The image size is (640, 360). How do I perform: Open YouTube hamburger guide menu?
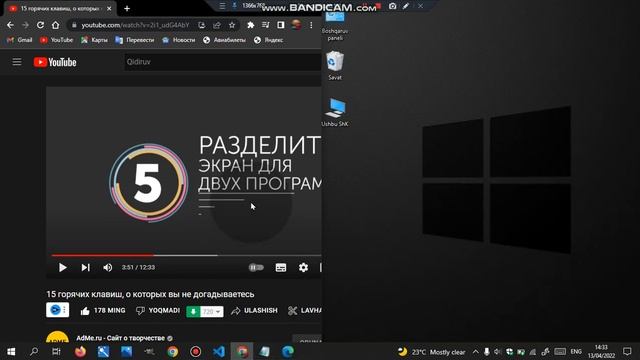17,62
